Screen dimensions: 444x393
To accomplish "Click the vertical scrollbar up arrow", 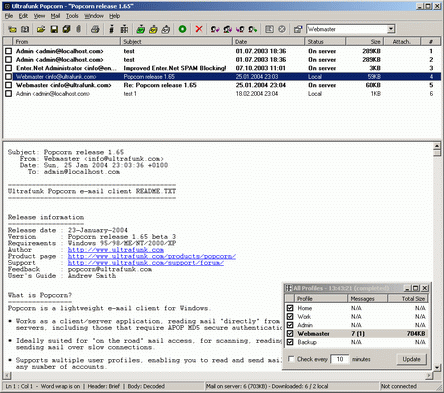I will 437,146.
